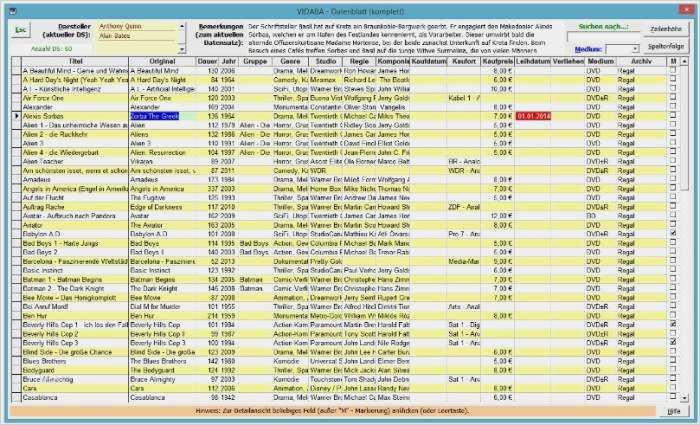Click the current-record arrow beside Alexis Sorbas
Screen dimensions: 700x425
coord(17,116)
